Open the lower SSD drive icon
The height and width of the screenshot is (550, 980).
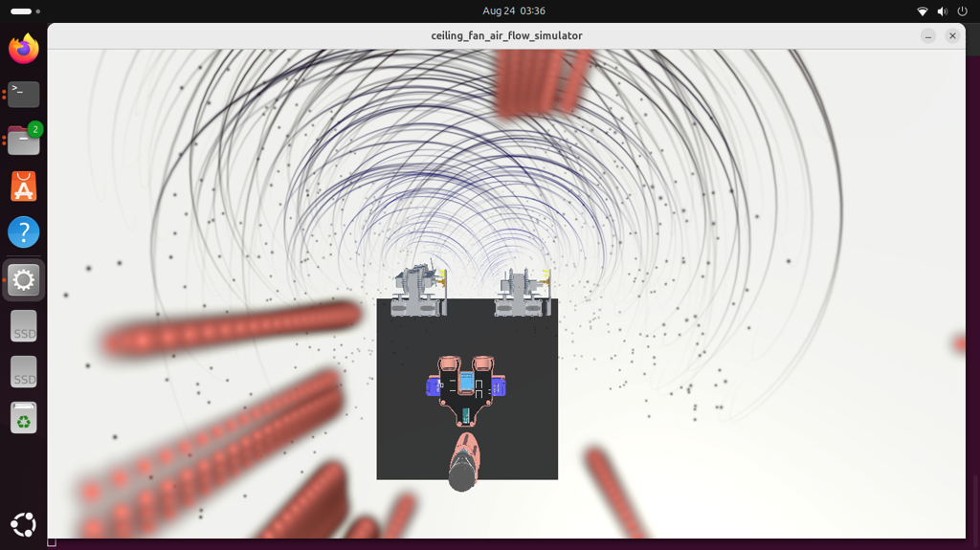point(24,372)
